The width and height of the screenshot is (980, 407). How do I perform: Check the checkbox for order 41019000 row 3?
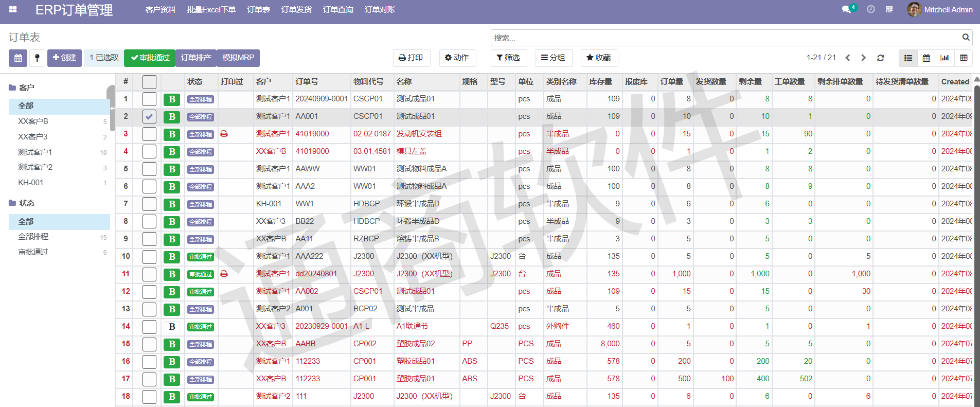(x=149, y=134)
